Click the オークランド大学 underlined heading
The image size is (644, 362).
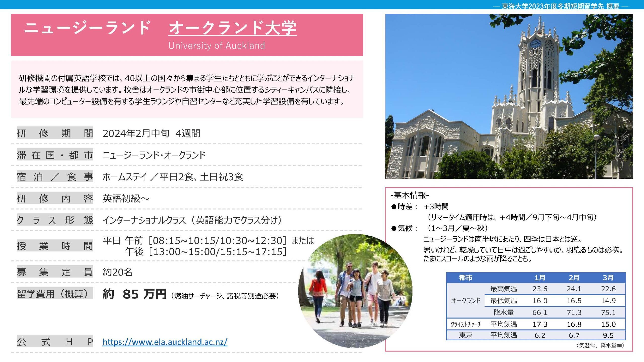coord(232,28)
